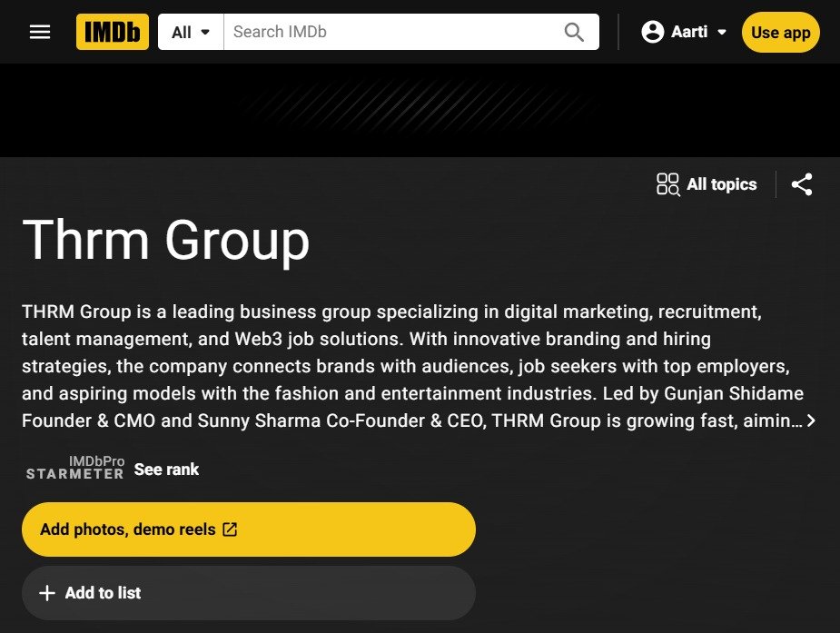The width and height of the screenshot is (840, 633).
Task: Expand the truncated THRM Group description
Action: click(x=812, y=420)
